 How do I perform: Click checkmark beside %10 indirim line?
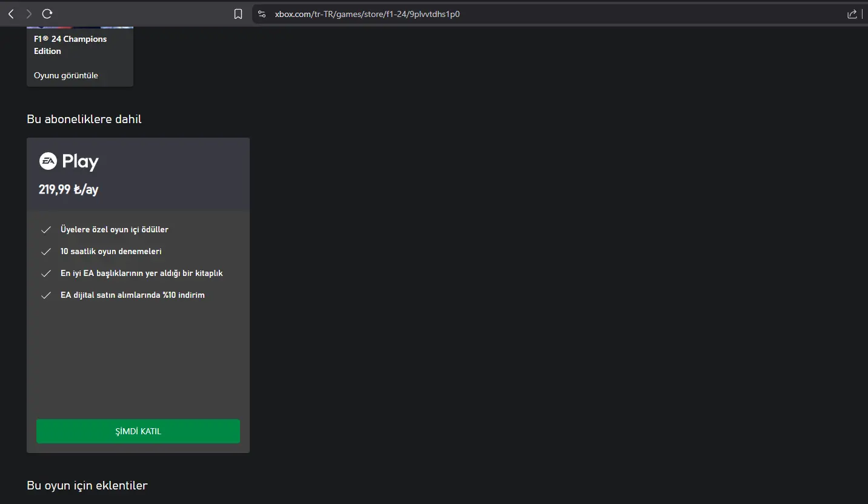(x=45, y=295)
